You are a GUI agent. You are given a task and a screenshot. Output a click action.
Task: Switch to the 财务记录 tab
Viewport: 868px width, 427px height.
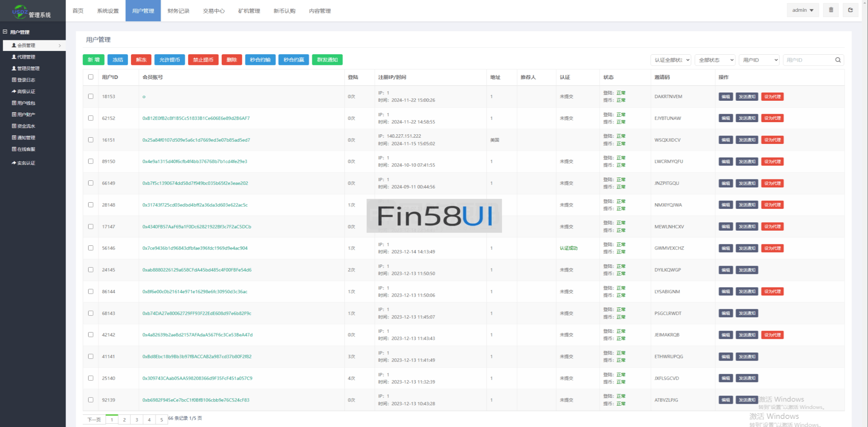178,11
